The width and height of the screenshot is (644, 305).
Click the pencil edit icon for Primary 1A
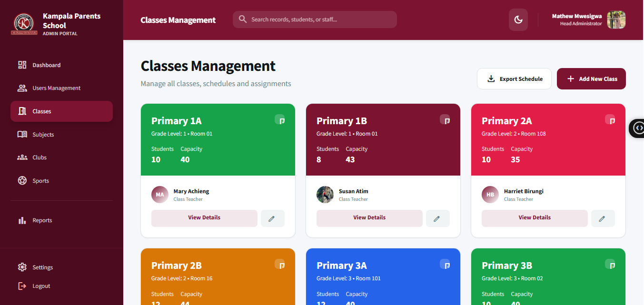[272, 218]
